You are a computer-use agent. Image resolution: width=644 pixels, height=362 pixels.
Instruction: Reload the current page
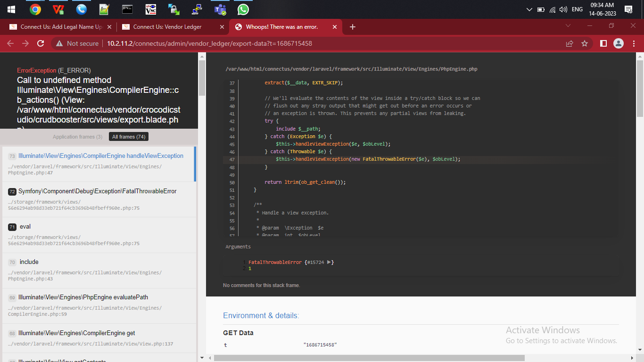[x=41, y=43]
